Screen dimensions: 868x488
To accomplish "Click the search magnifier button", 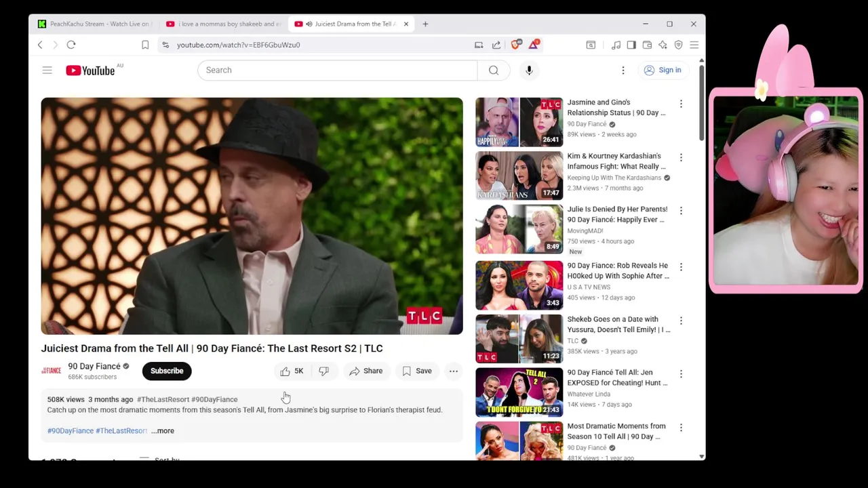I will 494,70.
